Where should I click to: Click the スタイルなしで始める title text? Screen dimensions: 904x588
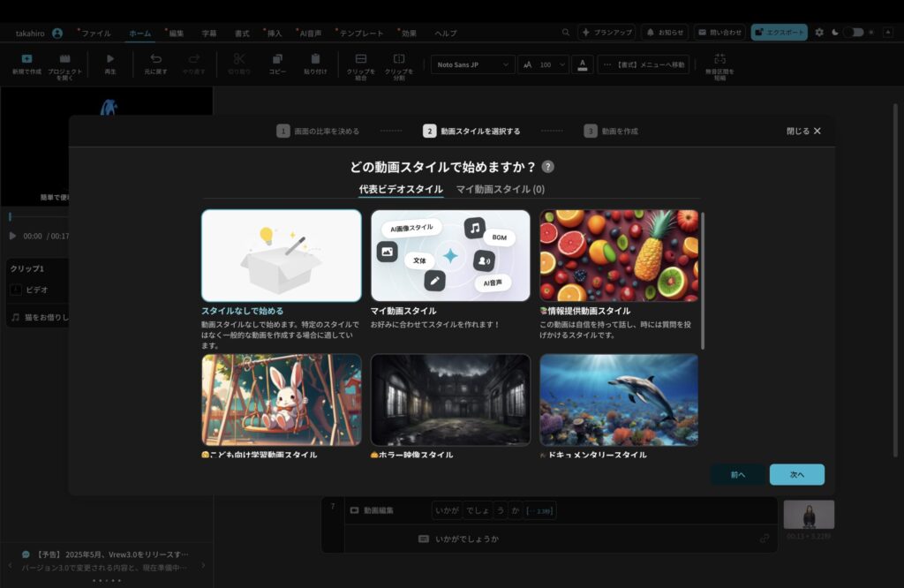(242, 310)
